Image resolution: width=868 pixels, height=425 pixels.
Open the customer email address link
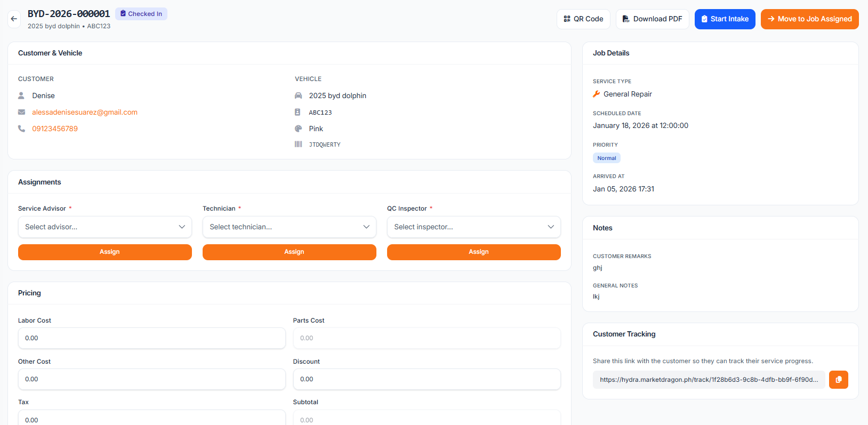pyautogui.click(x=85, y=113)
